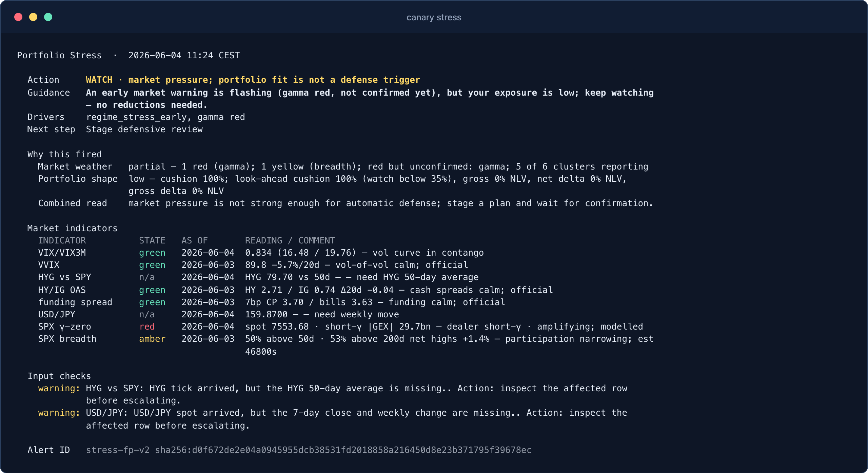Click the 'warning:' label for USD/JPY
Image resolution: width=868 pixels, height=474 pixels.
tap(59, 413)
